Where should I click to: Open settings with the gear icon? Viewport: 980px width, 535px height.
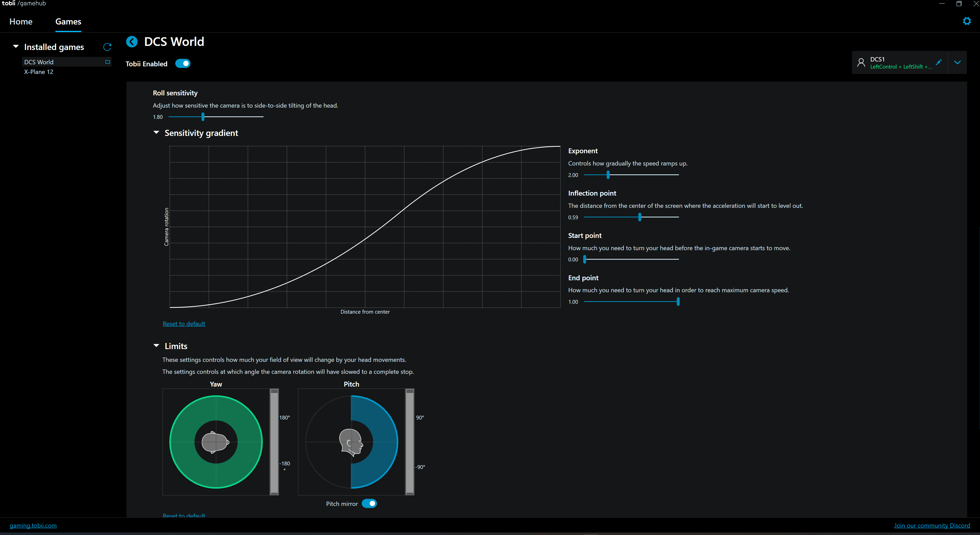click(967, 21)
